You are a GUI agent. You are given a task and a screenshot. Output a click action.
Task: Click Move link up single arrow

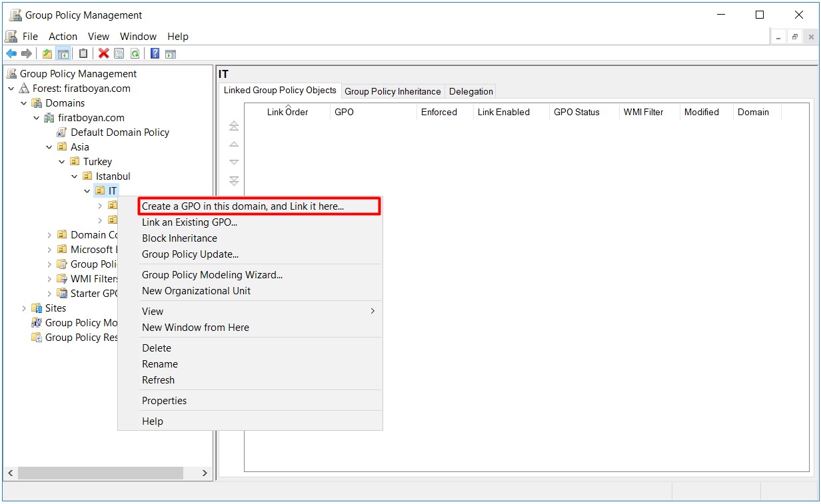click(x=234, y=144)
